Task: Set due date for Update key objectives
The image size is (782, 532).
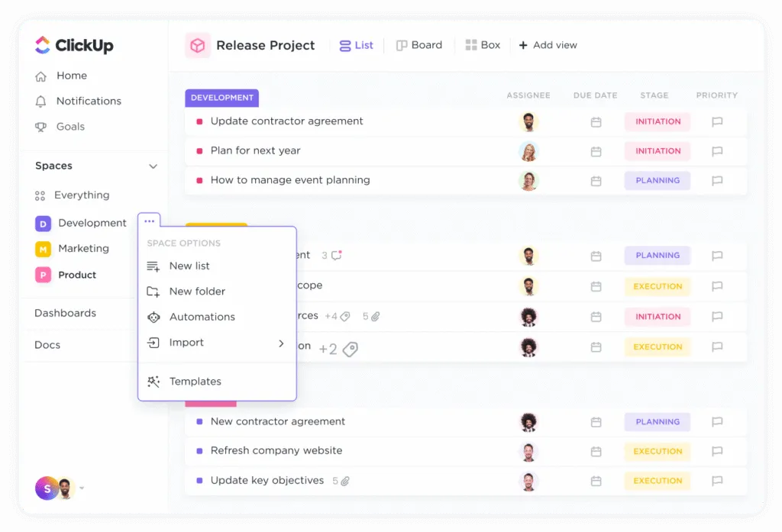Action: click(x=596, y=481)
